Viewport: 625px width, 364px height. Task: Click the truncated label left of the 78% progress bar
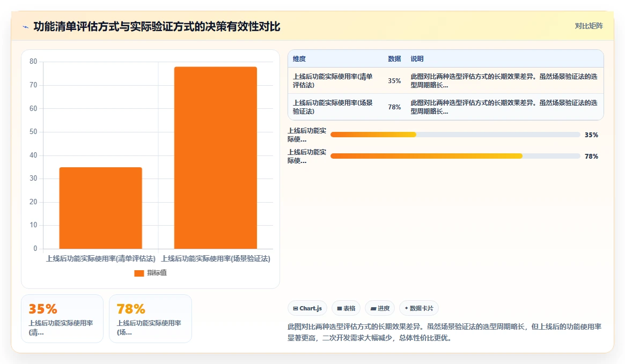pos(307,156)
